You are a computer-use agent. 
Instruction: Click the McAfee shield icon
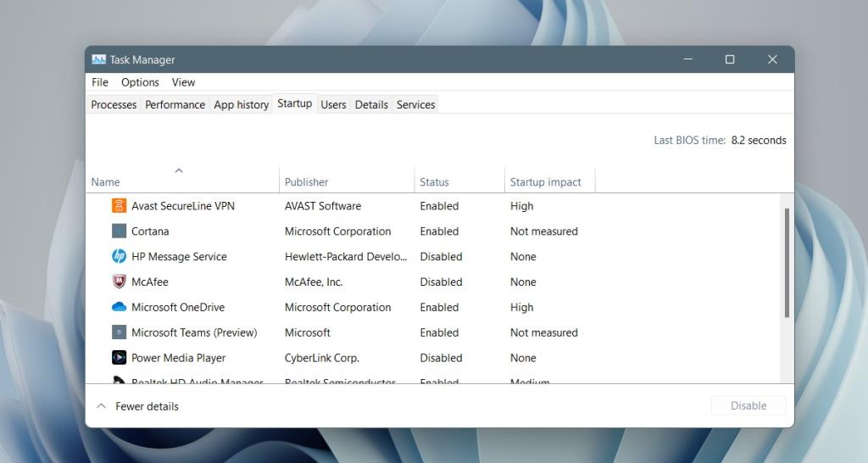point(119,282)
